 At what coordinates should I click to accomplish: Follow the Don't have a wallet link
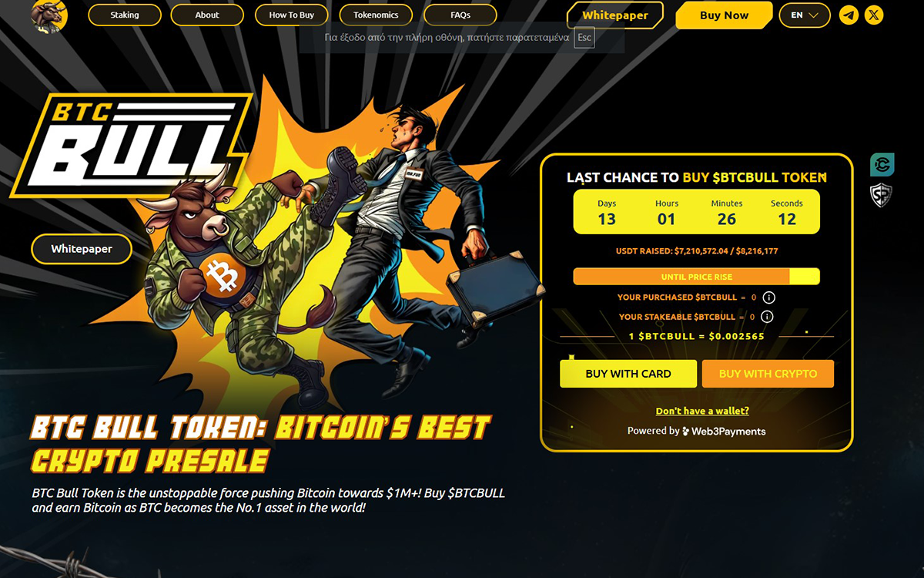coord(702,411)
